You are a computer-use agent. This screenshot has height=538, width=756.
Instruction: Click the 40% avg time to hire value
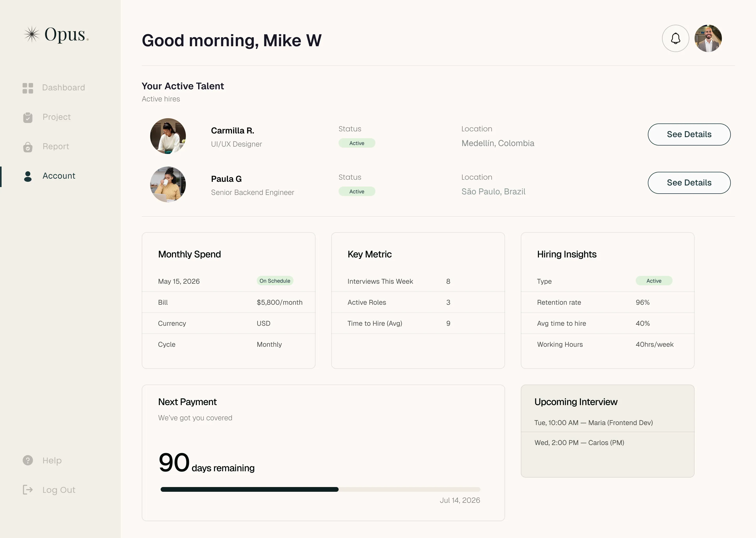coord(642,323)
